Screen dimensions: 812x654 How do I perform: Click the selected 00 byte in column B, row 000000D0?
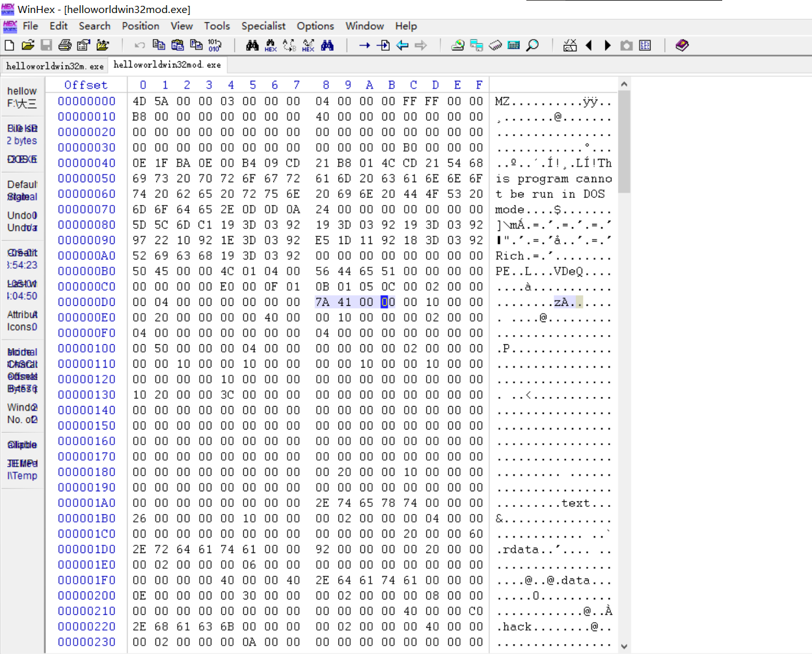click(x=388, y=302)
